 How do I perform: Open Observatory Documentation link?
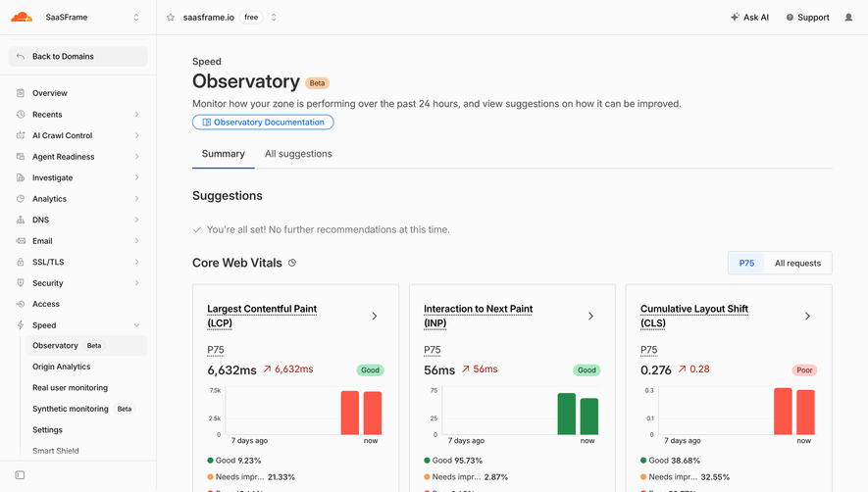click(263, 123)
